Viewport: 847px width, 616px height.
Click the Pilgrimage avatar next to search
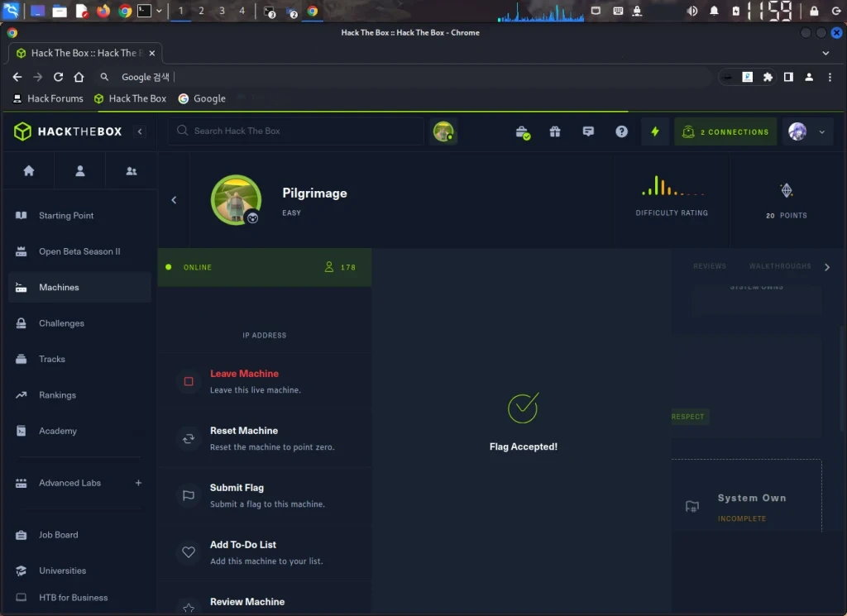(x=443, y=131)
